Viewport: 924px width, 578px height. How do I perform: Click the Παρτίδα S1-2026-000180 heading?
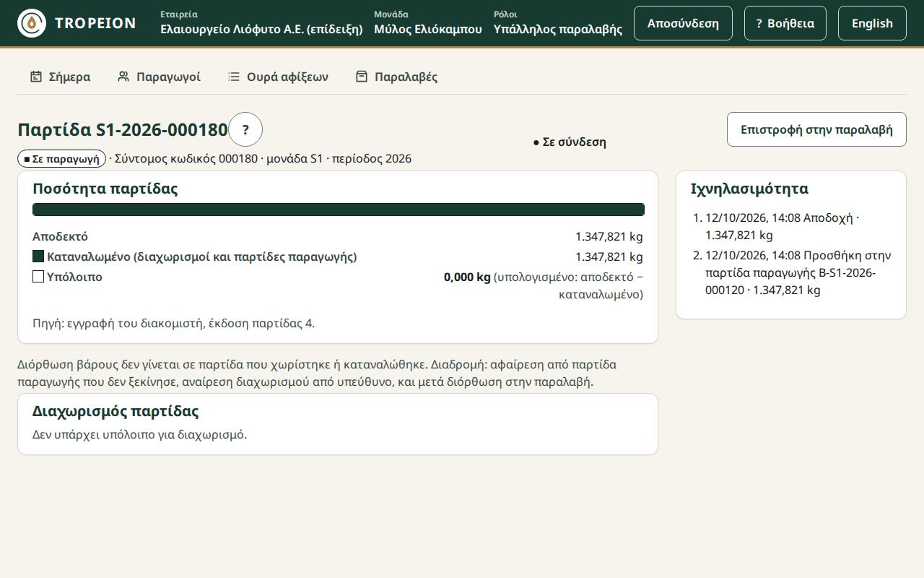coord(123,130)
